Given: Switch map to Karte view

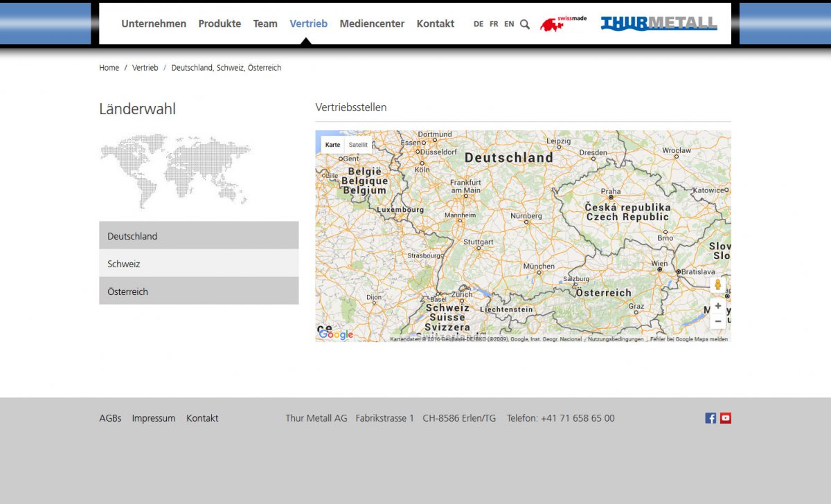Looking at the screenshot, I should pyautogui.click(x=332, y=145).
